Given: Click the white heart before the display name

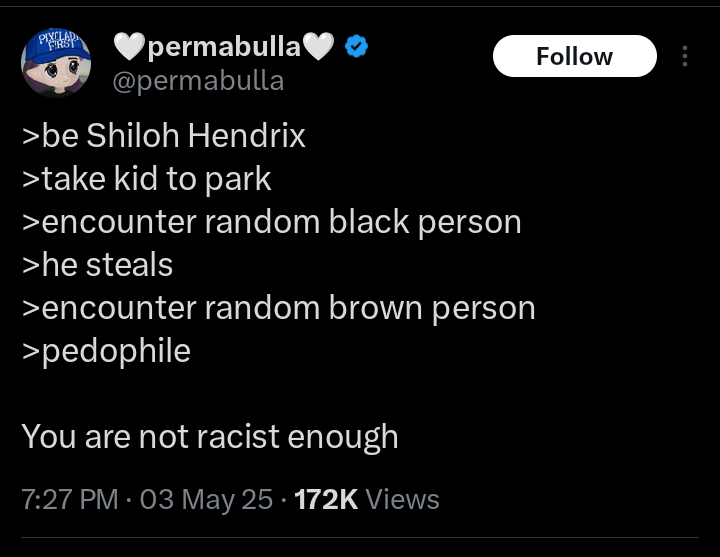Looking at the screenshot, I should click(x=129, y=46).
